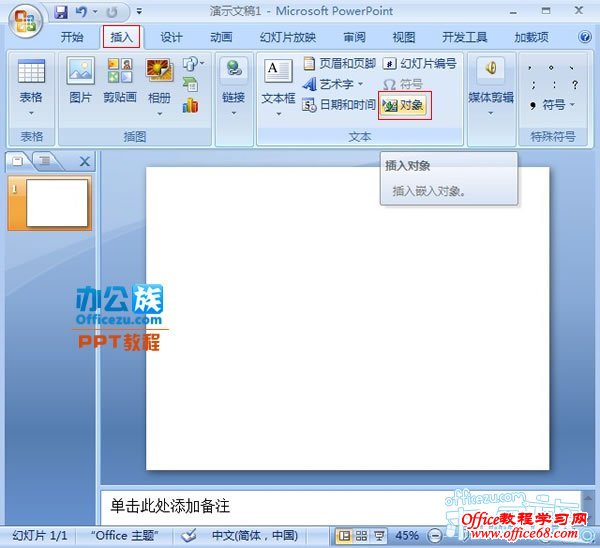Switch to normal view in status bar

click(345, 536)
